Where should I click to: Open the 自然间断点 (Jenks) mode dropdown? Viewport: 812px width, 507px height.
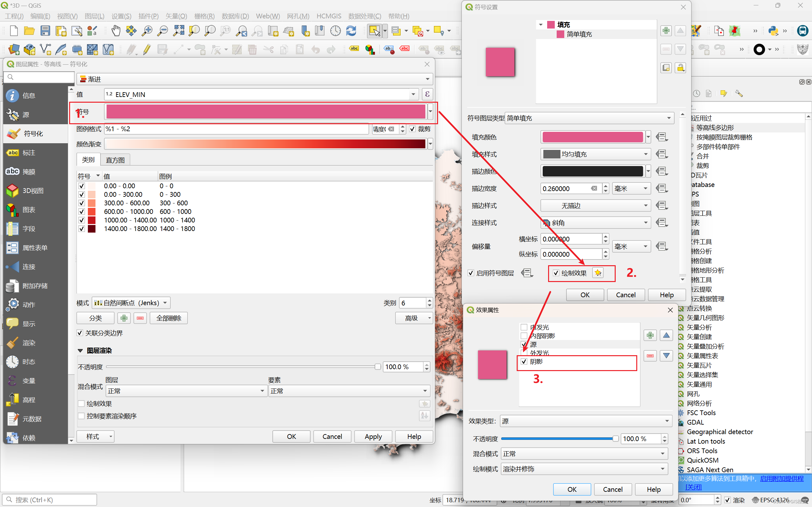click(131, 303)
